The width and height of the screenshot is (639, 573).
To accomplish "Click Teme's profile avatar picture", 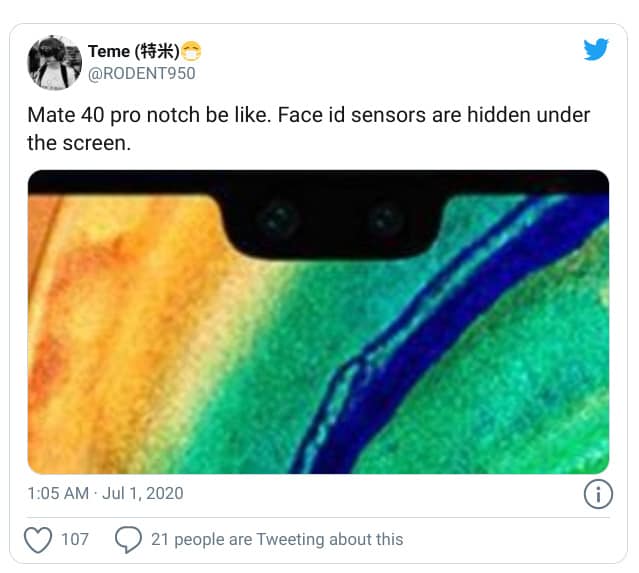I will (x=55, y=62).
